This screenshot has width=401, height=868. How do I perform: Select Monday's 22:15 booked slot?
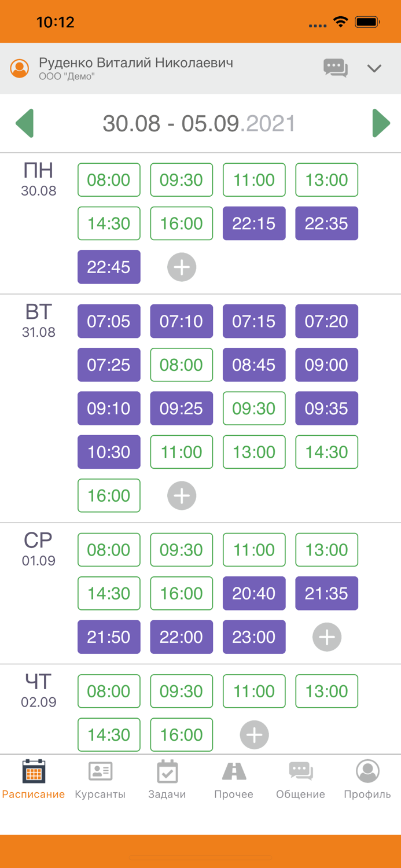pyautogui.click(x=254, y=223)
